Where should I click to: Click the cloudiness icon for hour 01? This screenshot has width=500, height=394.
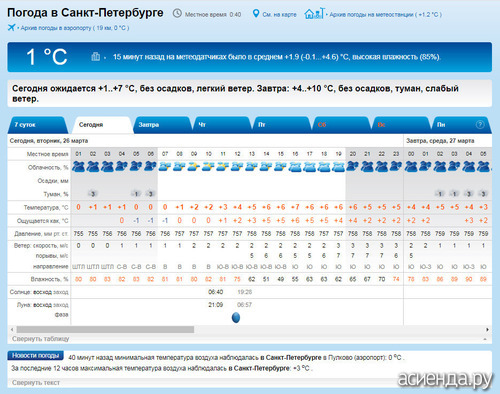point(79,166)
